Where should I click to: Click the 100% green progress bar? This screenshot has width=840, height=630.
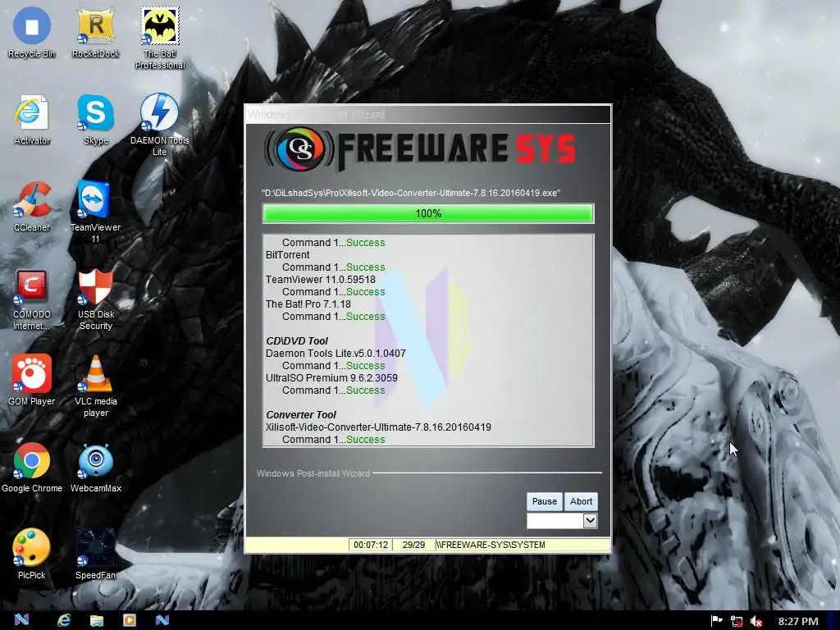[x=428, y=213]
